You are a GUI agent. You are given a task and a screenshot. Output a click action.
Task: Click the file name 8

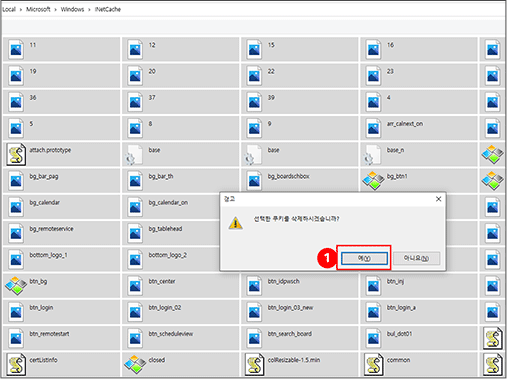coord(150,124)
